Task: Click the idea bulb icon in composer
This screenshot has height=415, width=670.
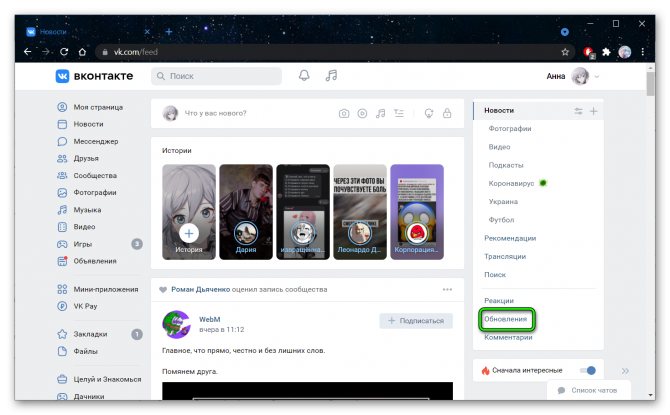Action: pos(429,113)
